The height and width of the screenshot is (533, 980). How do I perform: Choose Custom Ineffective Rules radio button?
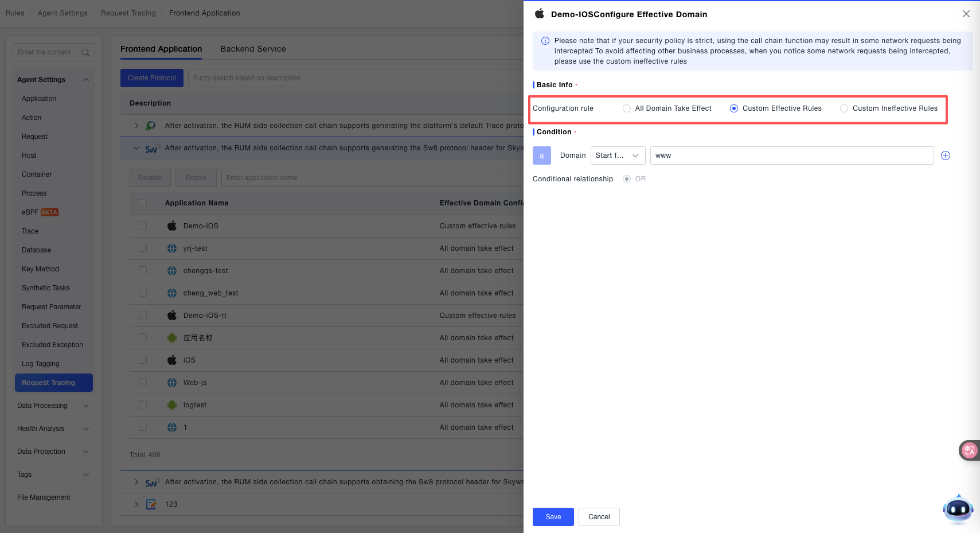[844, 108]
